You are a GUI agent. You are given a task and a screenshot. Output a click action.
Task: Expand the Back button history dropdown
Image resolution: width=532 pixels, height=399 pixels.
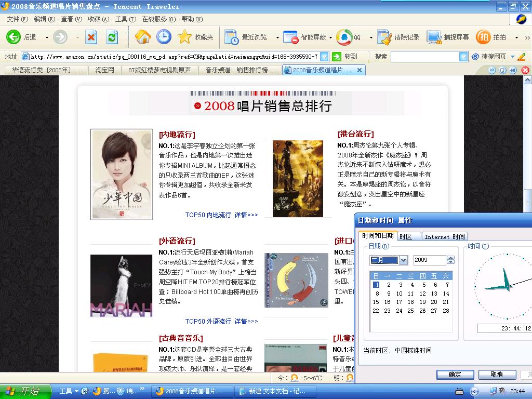click(x=47, y=37)
